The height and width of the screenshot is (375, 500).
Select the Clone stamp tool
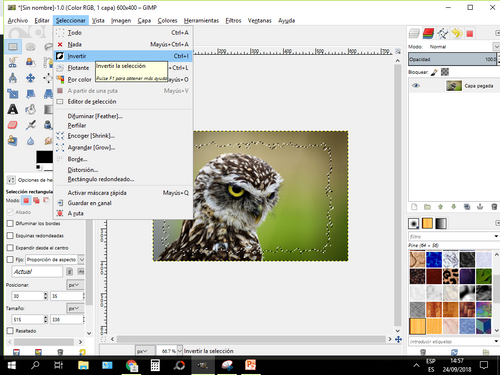click(13, 141)
